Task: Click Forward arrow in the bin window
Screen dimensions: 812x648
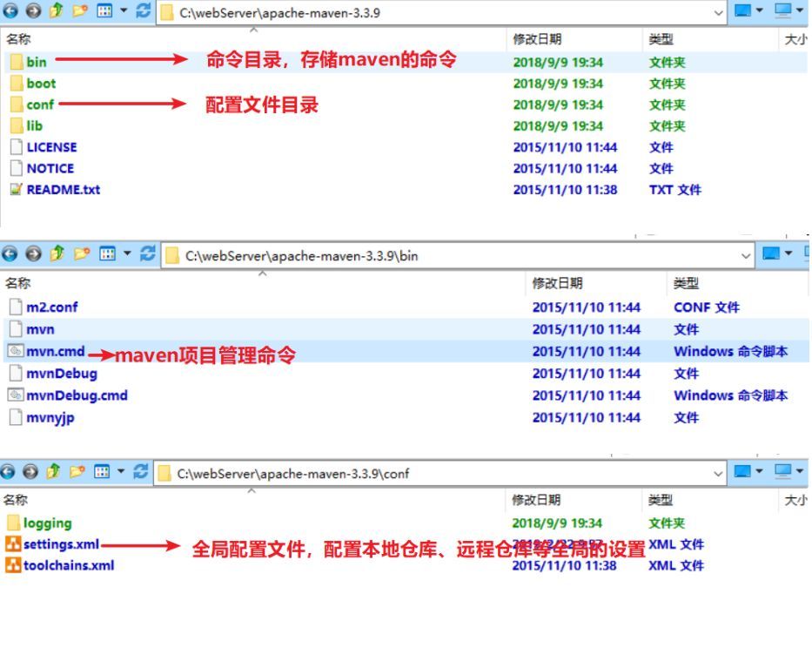Action: (x=34, y=253)
